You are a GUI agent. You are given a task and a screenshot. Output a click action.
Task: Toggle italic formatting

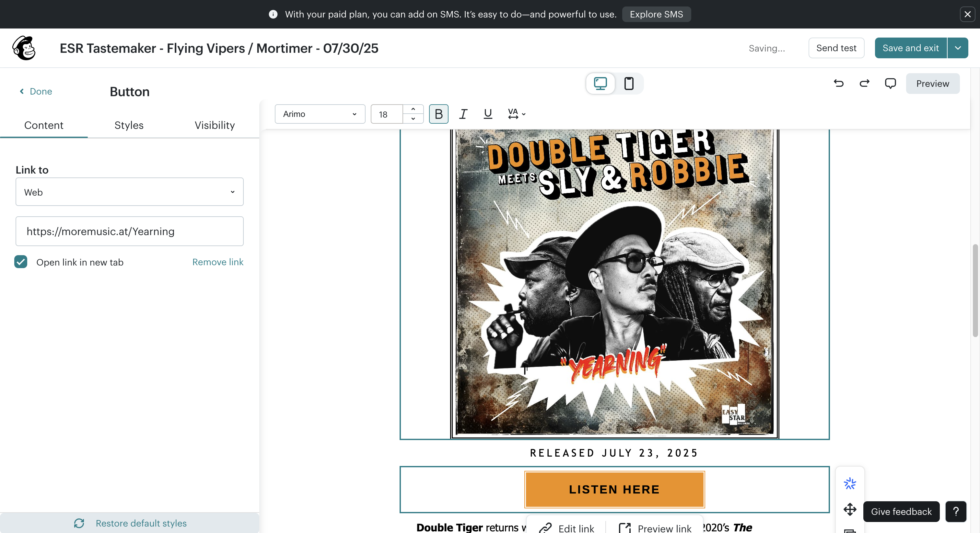click(463, 114)
